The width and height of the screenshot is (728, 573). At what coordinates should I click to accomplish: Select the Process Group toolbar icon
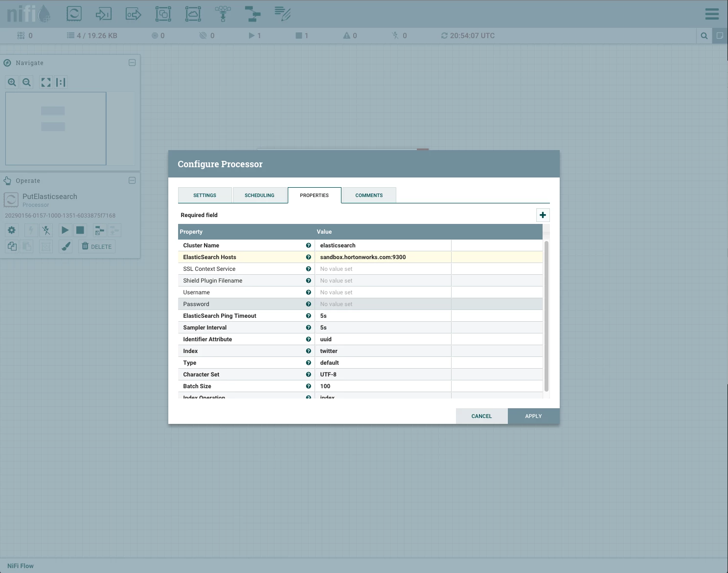pyautogui.click(x=163, y=13)
